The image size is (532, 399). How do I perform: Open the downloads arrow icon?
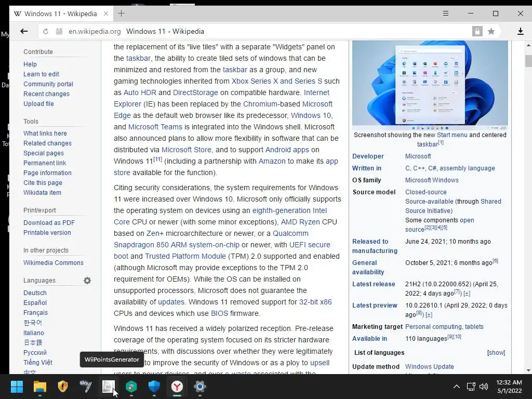[x=520, y=32]
